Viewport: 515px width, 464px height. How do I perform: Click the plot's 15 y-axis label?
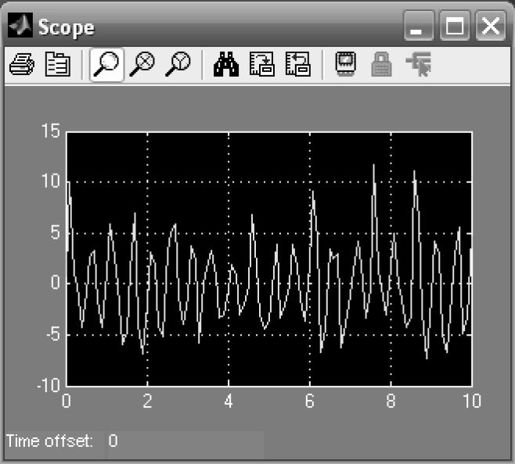tap(51, 131)
